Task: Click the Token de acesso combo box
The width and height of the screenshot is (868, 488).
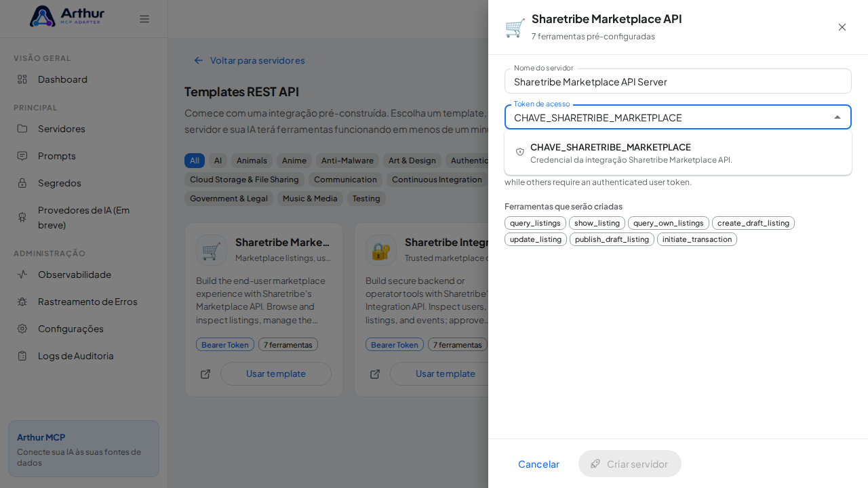Action: tap(678, 117)
